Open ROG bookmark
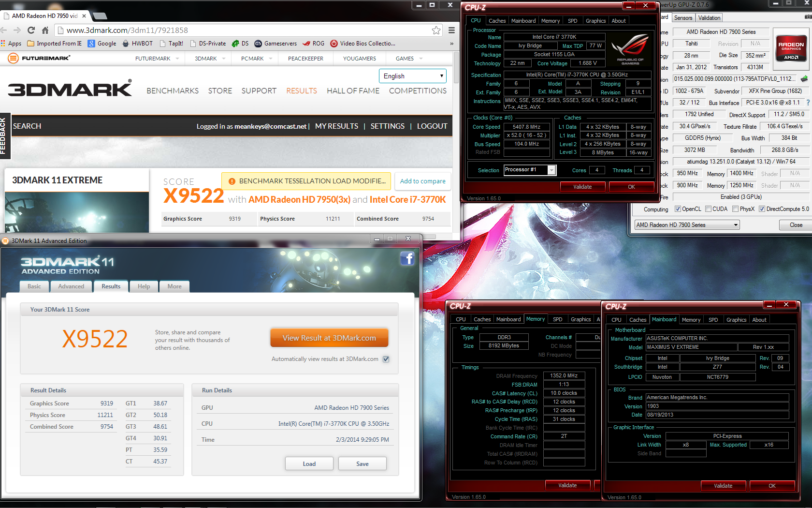The width and height of the screenshot is (812, 508). click(313, 44)
